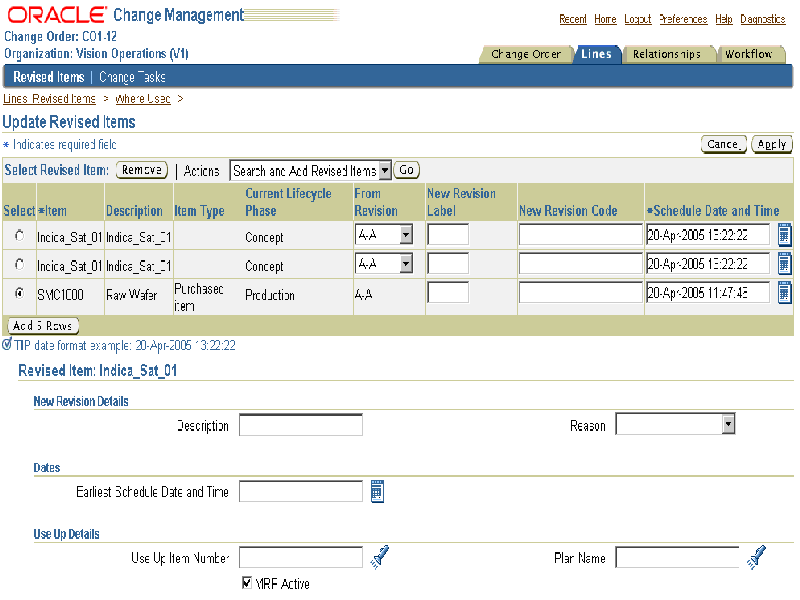Focus New Revision Code field in SMC1000 row
This screenshot has height=600, width=800.
pyautogui.click(x=580, y=292)
